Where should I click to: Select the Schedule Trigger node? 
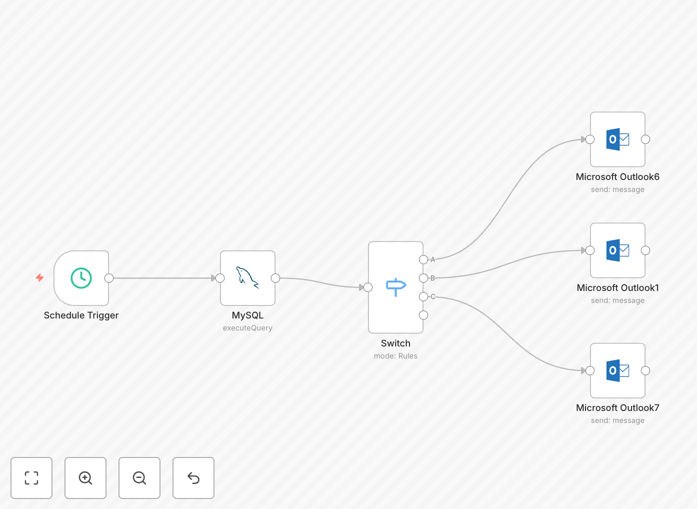pyautogui.click(x=81, y=278)
